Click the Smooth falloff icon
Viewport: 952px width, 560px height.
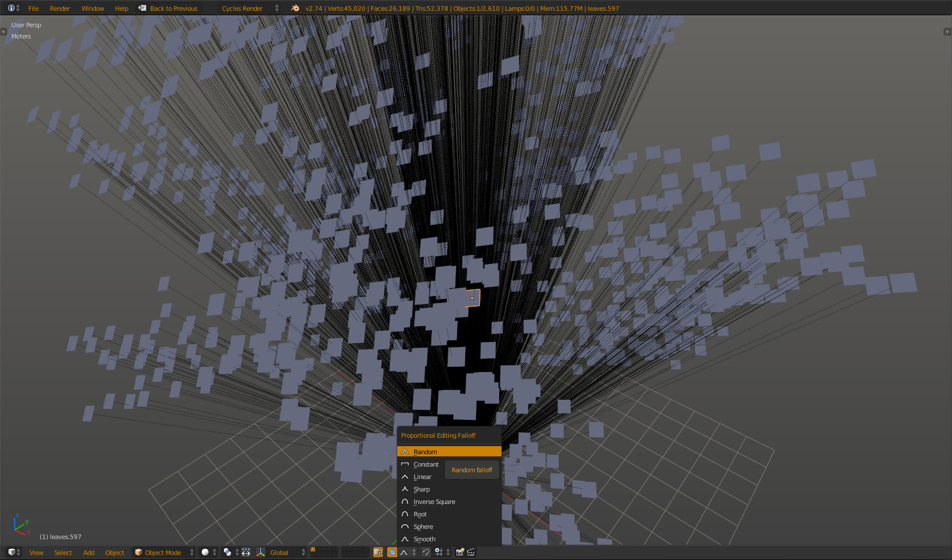405,538
